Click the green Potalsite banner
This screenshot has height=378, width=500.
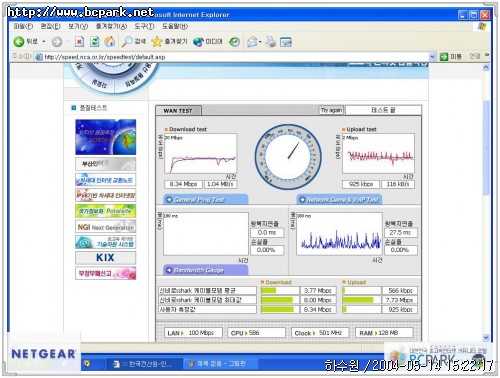[x=105, y=211]
